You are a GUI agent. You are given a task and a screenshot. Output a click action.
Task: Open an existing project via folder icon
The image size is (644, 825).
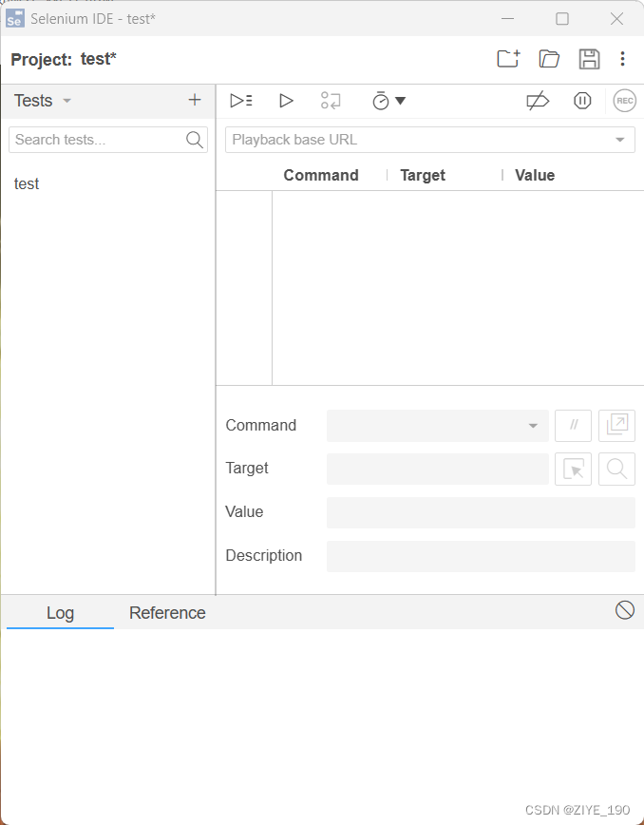coord(549,59)
